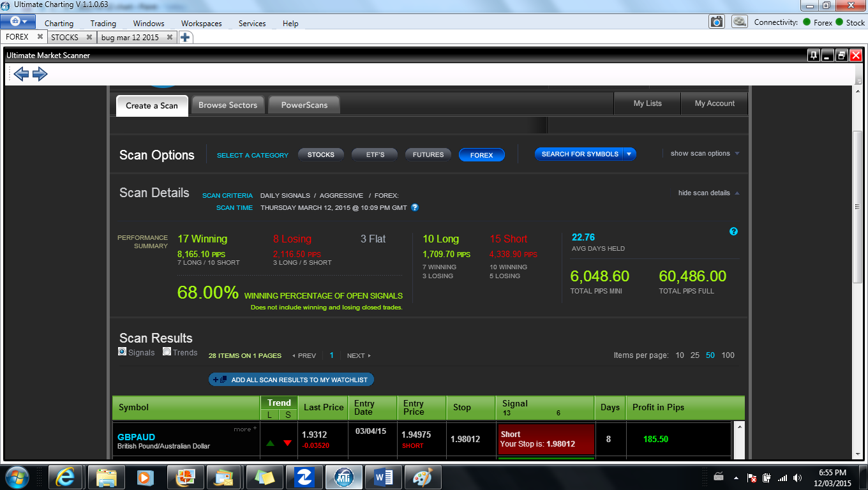Add all scan results to my watchlist

pyautogui.click(x=291, y=380)
